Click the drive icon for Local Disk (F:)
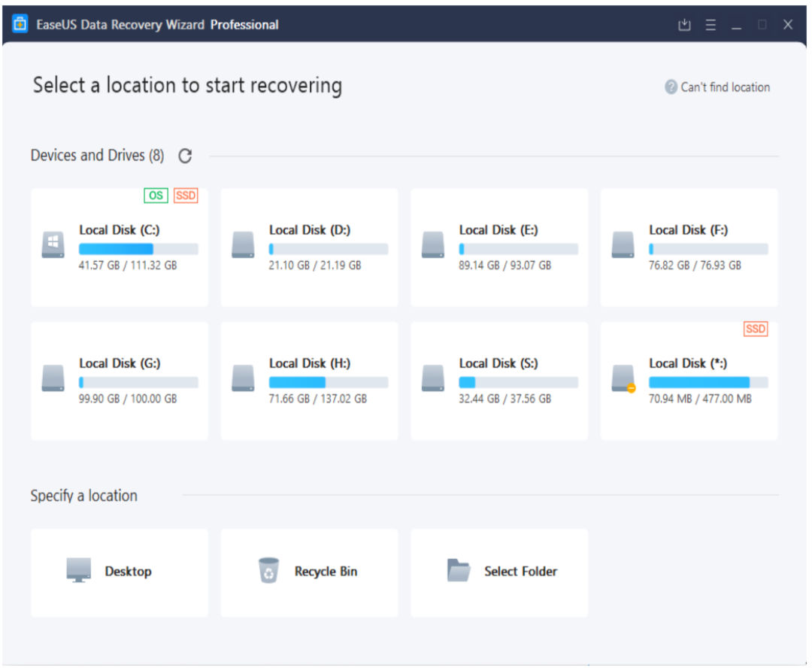Image resolution: width=812 pixels, height=668 pixels. 623,245
